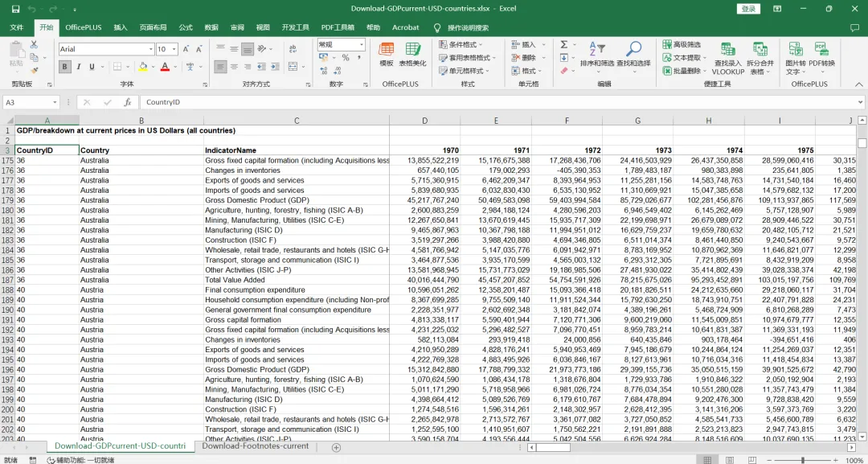The height and width of the screenshot is (464, 868).
Task: Click the 表格美化 table beautify icon
Action: 412,54
